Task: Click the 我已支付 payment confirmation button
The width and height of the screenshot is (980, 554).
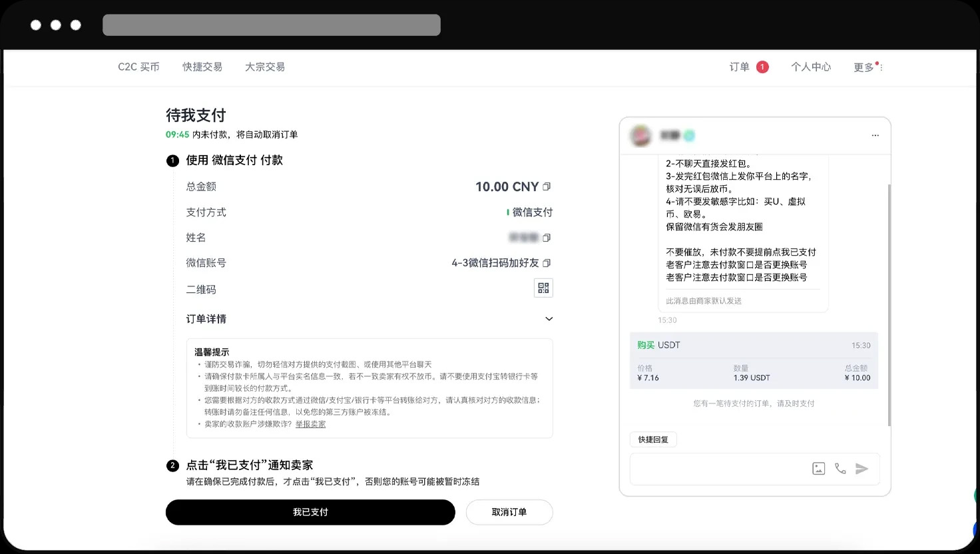Action: pyautogui.click(x=310, y=512)
